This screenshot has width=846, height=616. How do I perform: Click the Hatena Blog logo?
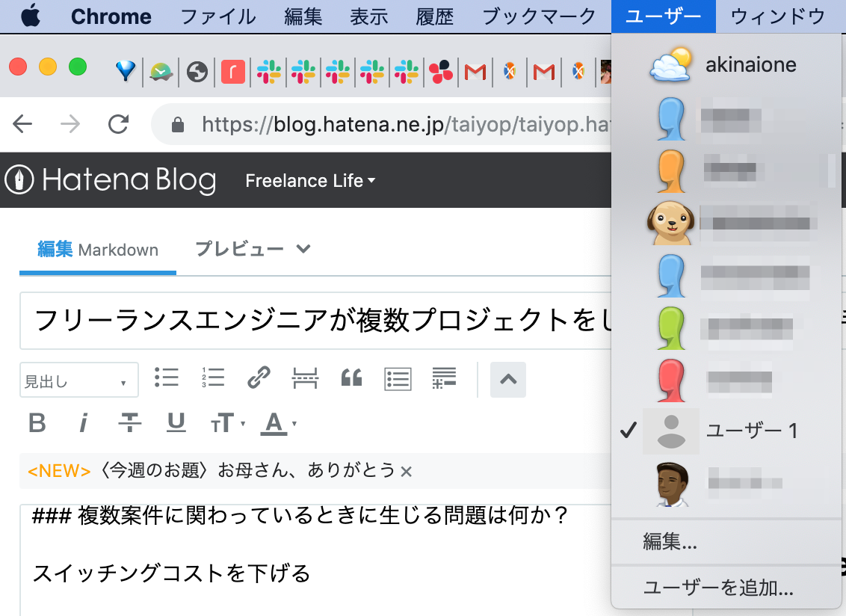(111, 179)
